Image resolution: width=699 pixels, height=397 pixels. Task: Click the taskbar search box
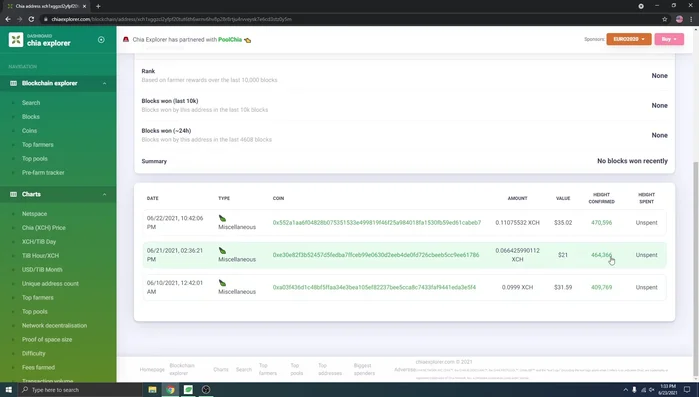click(x=80, y=390)
